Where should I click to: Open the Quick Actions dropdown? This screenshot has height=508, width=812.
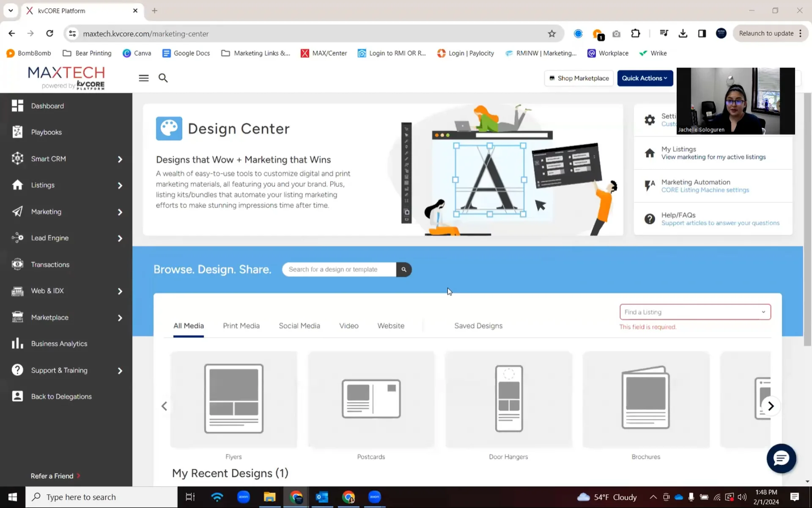pos(645,78)
